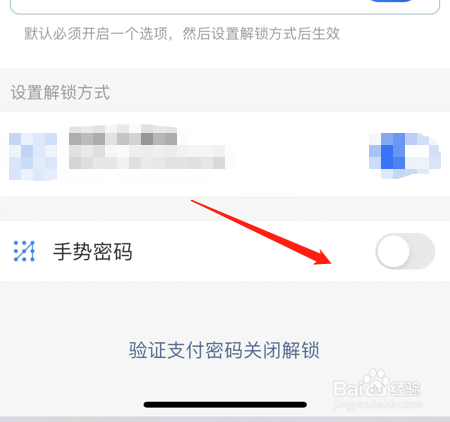The width and height of the screenshot is (450, 422).
Task: Tap the pixelated unlock method title text
Action: click(123, 135)
